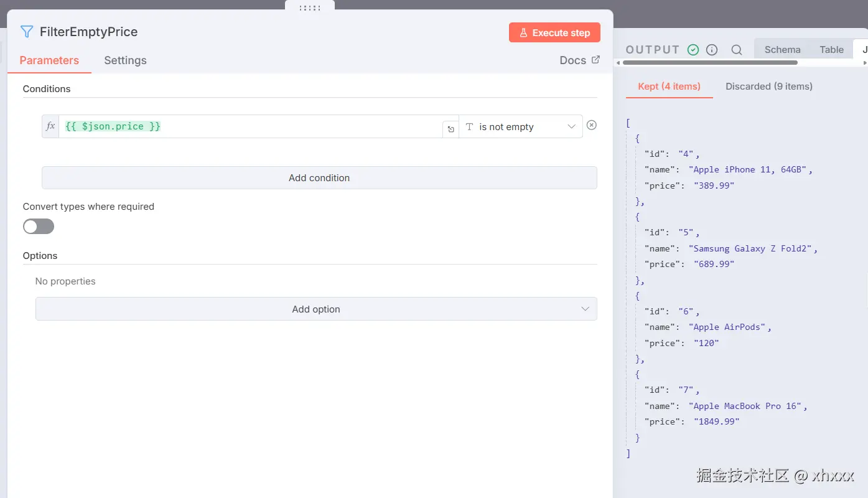Click the Execute step button

pyautogui.click(x=554, y=32)
